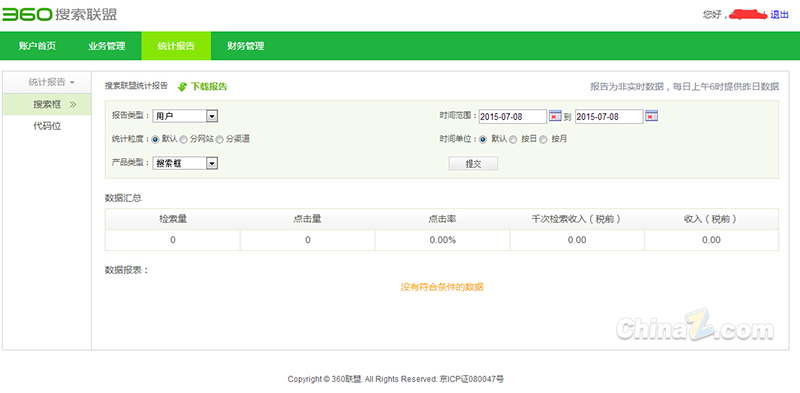Click 点击率 column header
The image size is (800, 393).
(x=442, y=219)
